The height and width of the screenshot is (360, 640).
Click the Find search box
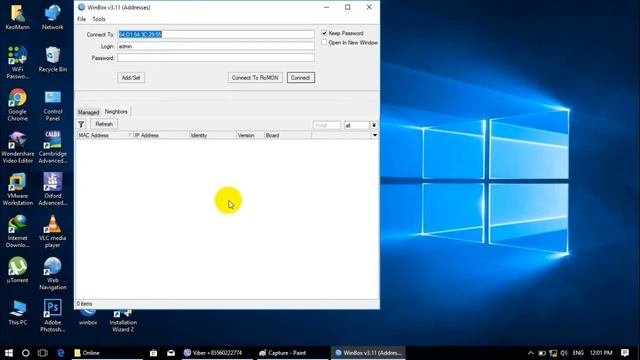pyautogui.click(x=327, y=125)
